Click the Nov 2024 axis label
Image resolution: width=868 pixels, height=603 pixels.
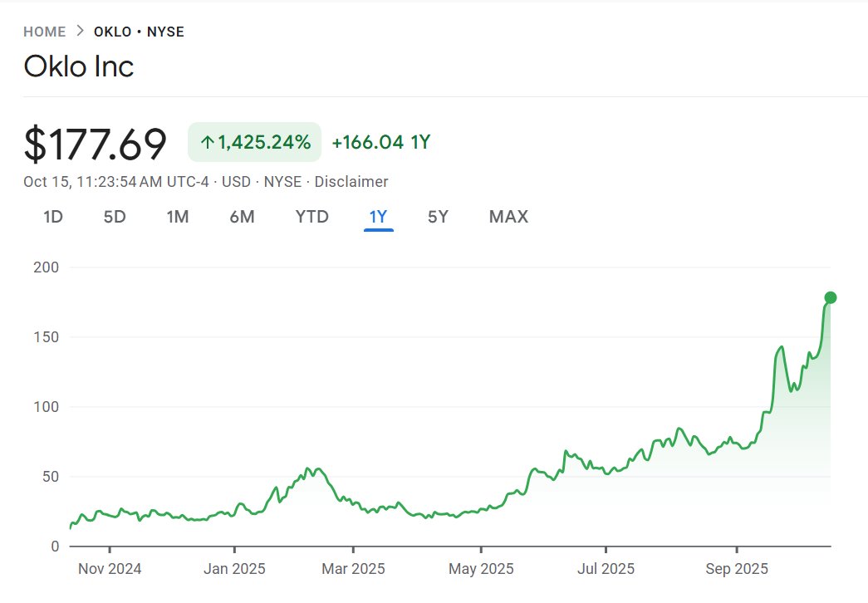pos(110,569)
